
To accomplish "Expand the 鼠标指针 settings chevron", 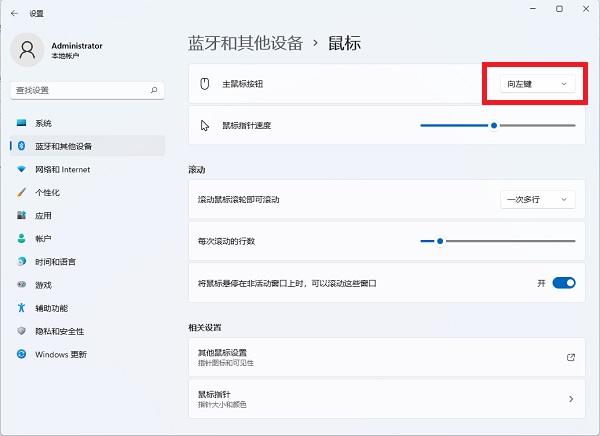I will point(571,399).
